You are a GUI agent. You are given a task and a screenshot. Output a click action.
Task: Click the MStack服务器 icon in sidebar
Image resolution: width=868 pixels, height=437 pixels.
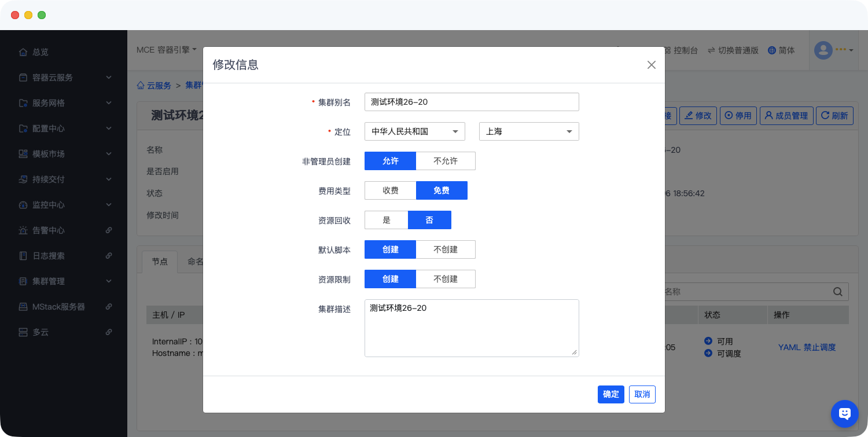click(23, 307)
